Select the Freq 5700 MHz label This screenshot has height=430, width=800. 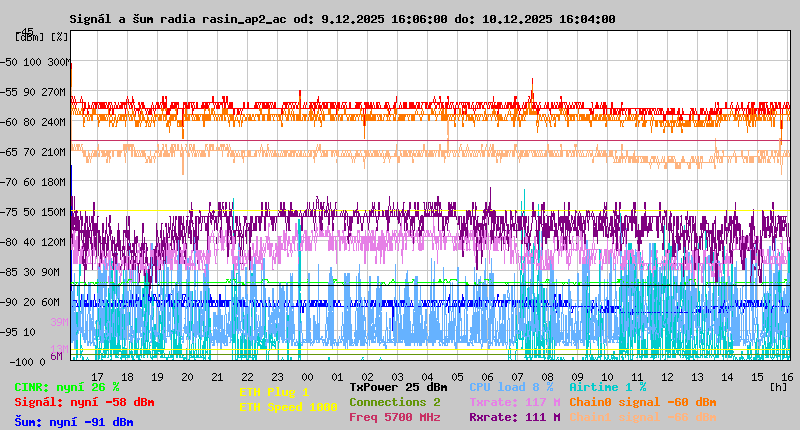point(395,417)
